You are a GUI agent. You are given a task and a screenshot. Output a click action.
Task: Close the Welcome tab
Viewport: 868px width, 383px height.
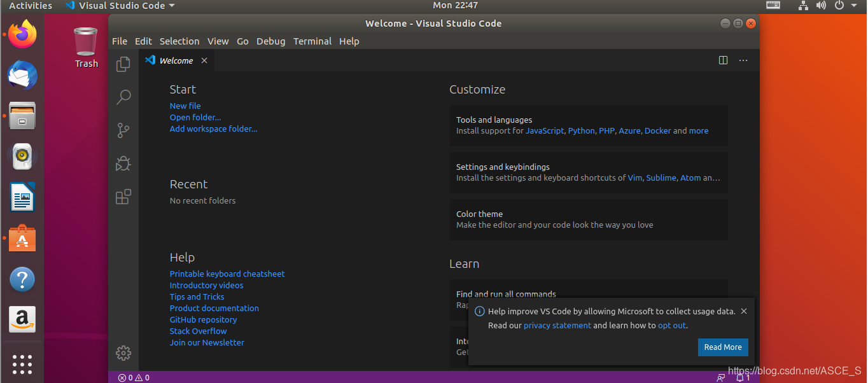[x=204, y=60]
